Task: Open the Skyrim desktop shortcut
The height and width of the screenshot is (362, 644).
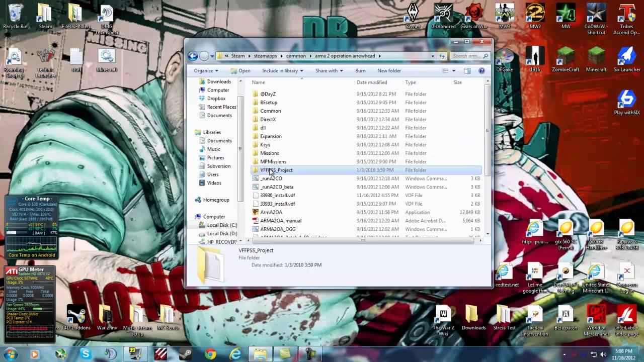Action: [413, 16]
